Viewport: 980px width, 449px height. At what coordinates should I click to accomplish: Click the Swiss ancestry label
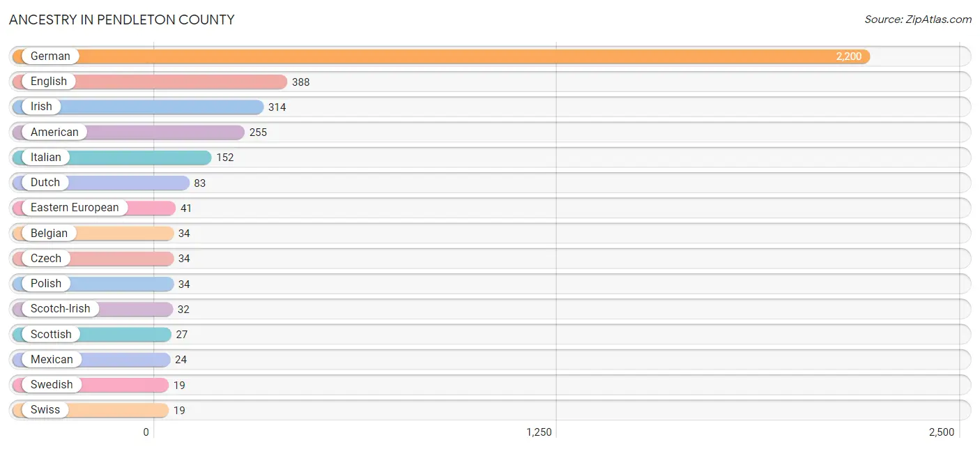(x=45, y=410)
